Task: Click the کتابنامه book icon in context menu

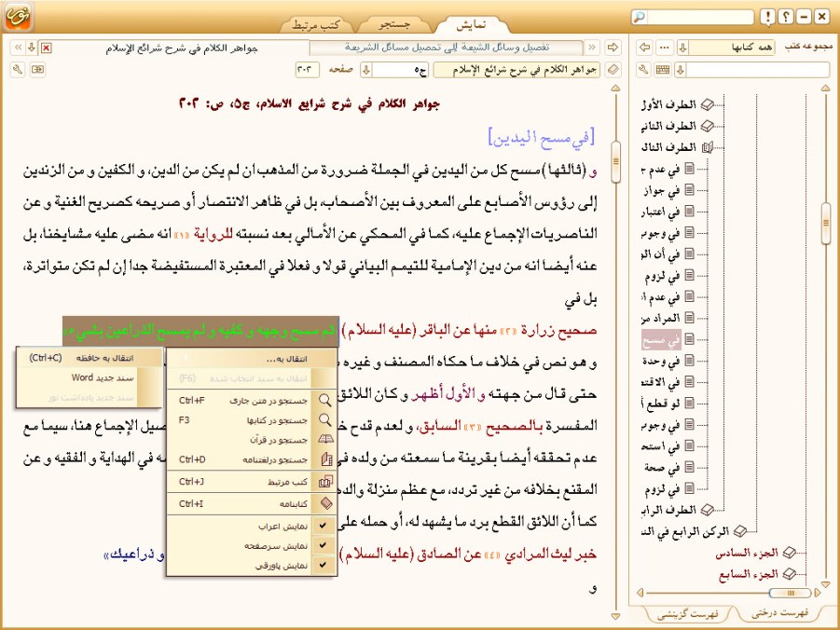Action: 325,503
